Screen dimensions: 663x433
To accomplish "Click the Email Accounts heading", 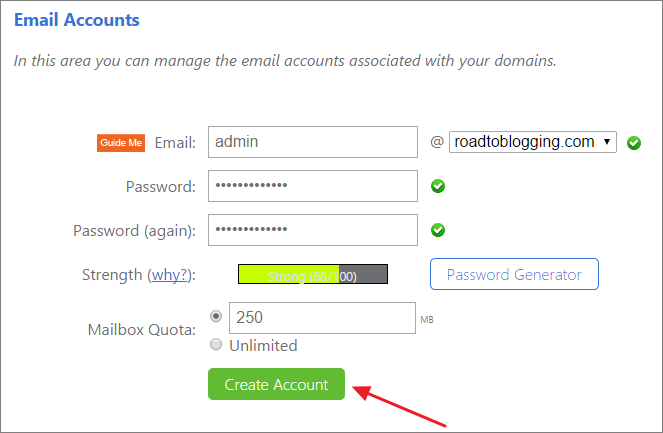I will 77,19.
